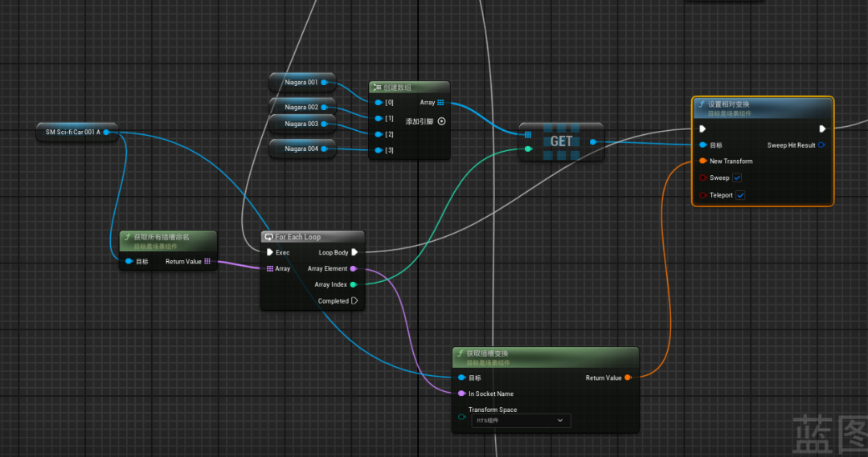Click the GET node array input pin

(528, 134)
